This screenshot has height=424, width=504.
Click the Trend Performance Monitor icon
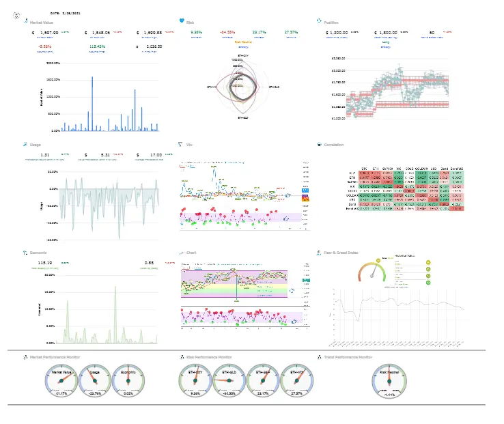[319, 357]
